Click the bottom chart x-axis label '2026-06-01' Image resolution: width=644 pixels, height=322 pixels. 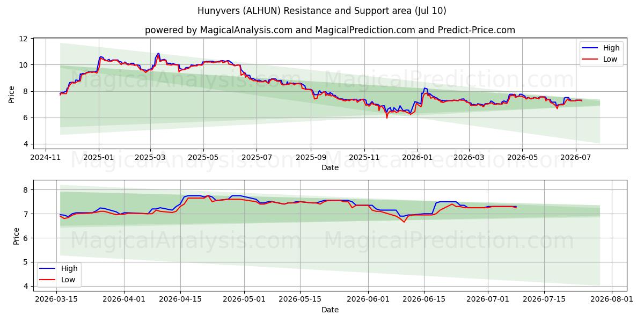pyautogui.click(x=369, y=300)
